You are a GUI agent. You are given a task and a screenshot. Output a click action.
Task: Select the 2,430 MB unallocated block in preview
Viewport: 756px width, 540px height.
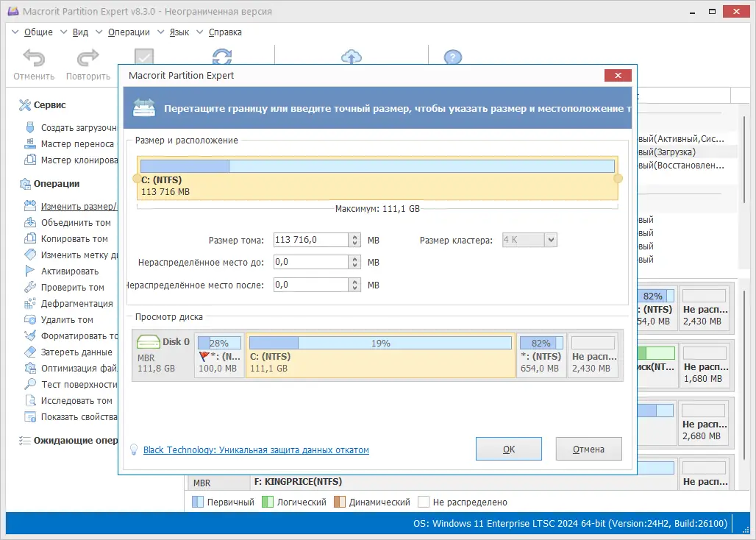594,355
